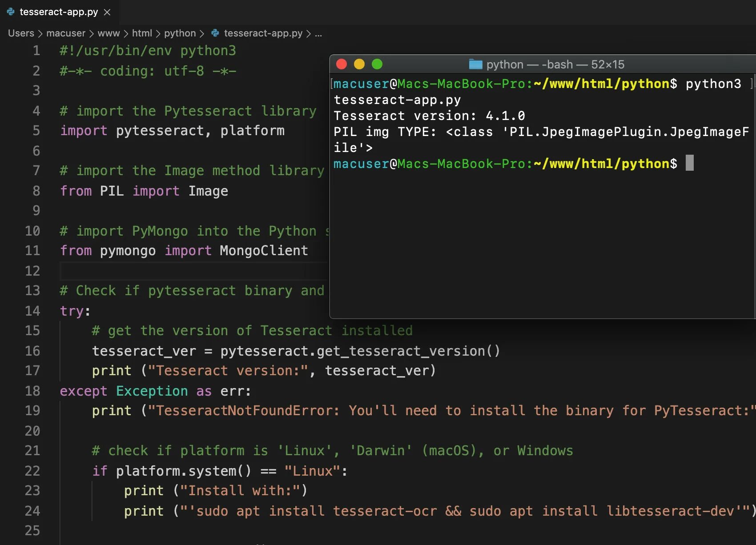Close the tesseract-app.py tab with its X
Screen dimensions: 756x545
(x=106, y=12)
